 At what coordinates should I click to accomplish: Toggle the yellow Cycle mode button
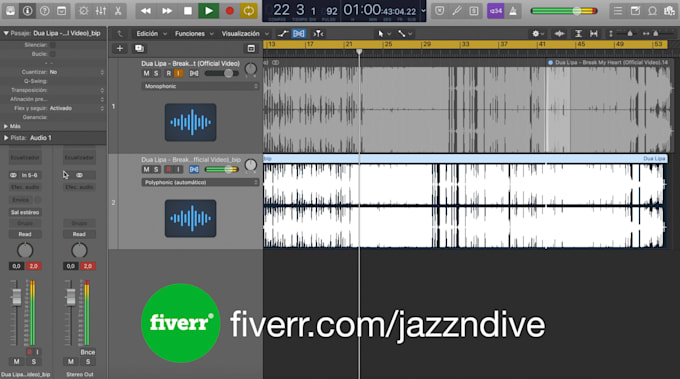pos(249,11)
